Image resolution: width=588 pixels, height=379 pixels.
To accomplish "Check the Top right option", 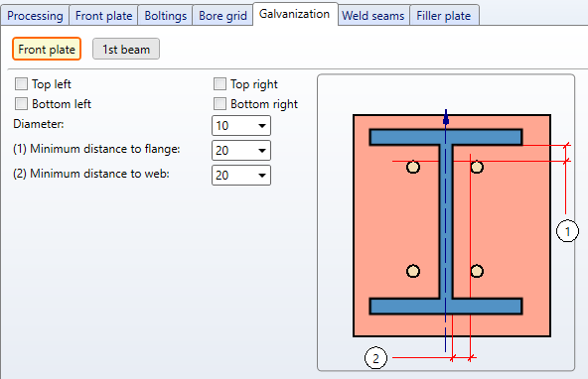I will pyautogui.click(x=220, y=84).
